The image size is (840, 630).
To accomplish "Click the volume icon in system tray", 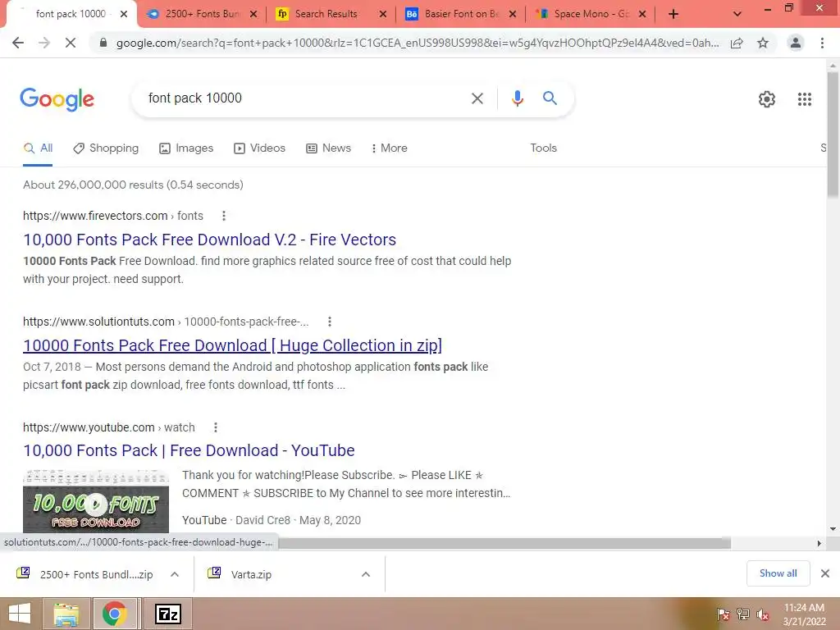I will point(762,614).
